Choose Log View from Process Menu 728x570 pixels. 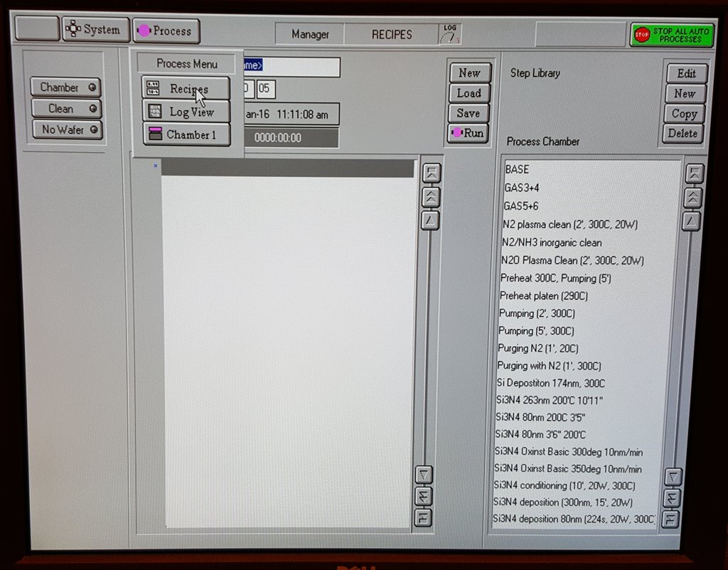(x=188, y=112)
